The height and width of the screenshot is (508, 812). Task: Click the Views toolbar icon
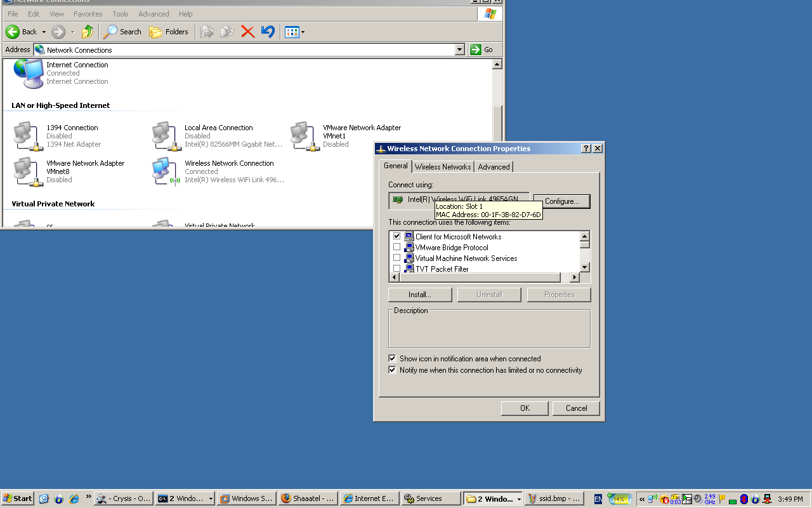(292, 32)
